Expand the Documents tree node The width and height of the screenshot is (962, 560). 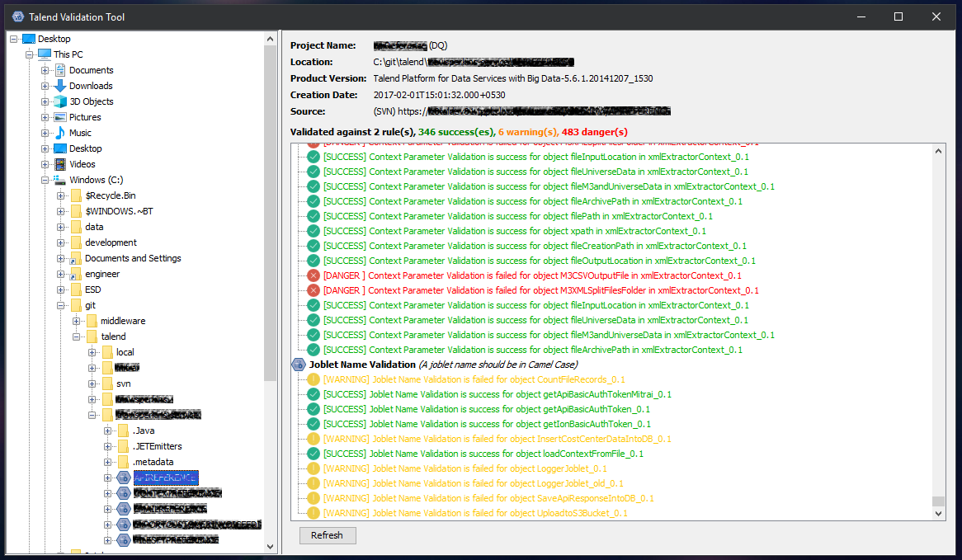tap(47, 69)
